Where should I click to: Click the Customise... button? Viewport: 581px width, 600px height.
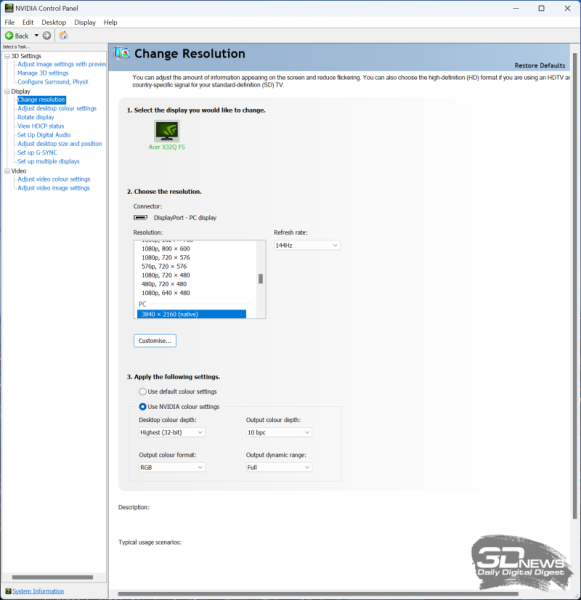click(155, 341)
